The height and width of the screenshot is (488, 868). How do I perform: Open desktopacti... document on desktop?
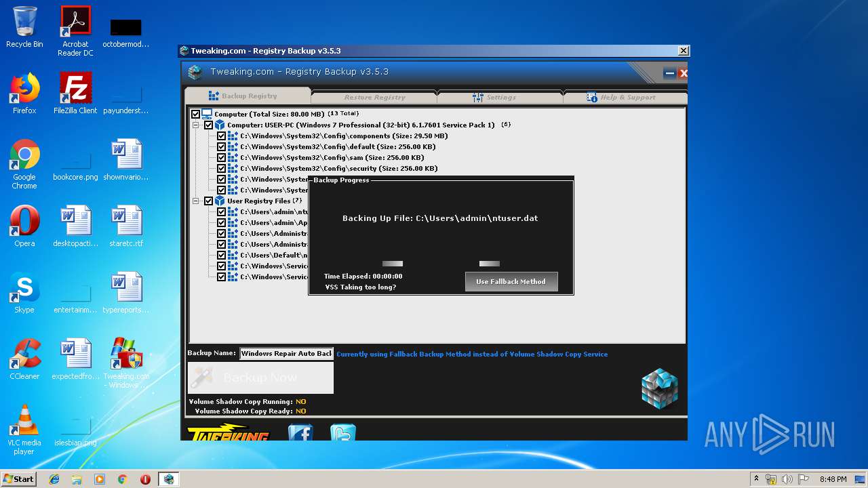point(75,226)
